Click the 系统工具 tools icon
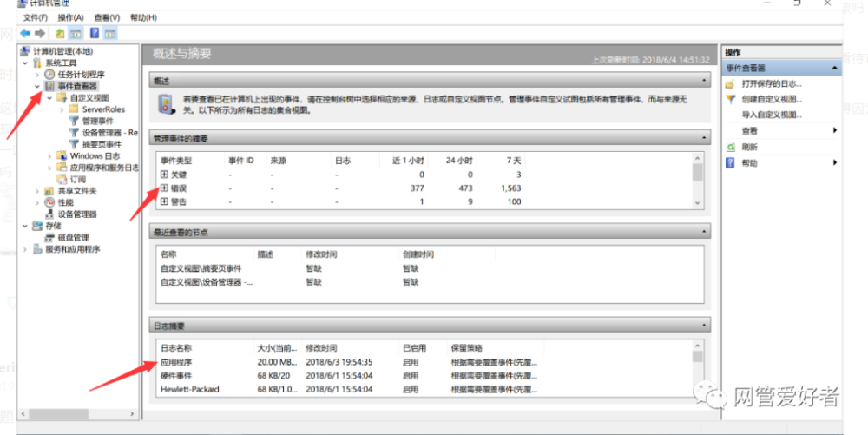Viewport: 868px width, 435px height. [x=37, y=63]
